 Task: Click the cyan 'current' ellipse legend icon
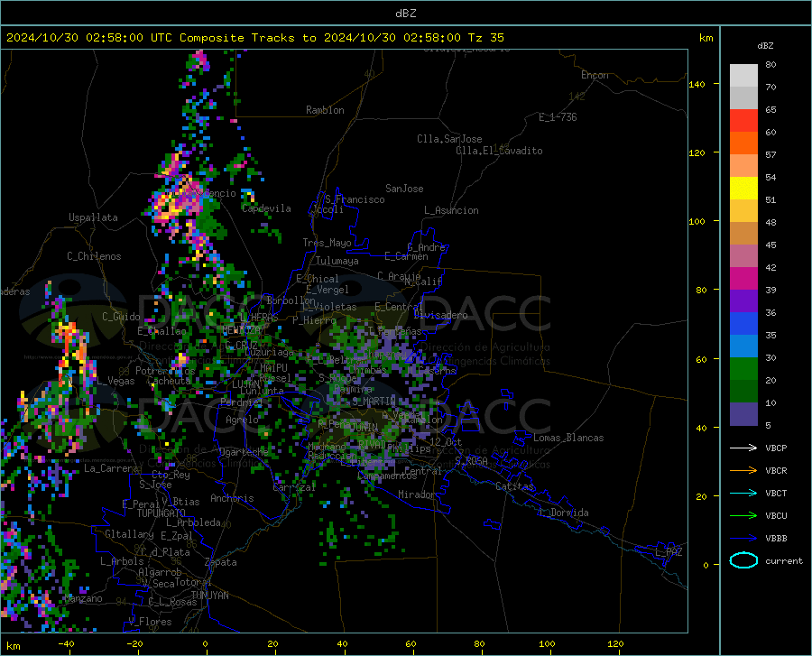click(743, 560)
